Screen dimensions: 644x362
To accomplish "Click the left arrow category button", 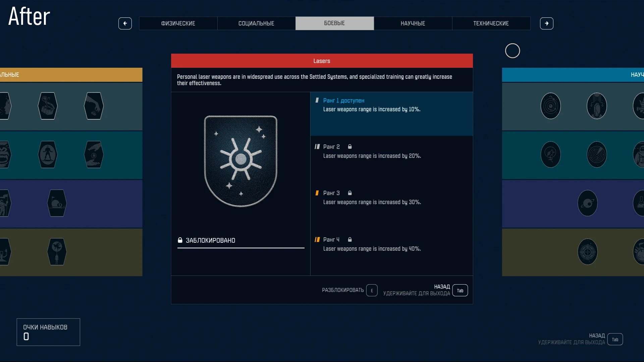I will tap(125, 23).
